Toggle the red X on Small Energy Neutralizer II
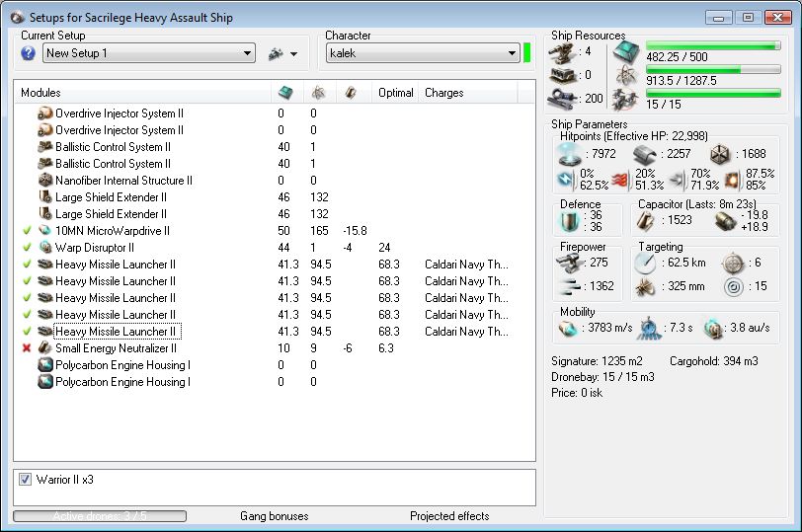Viewport: 802px width, 532px height. pyautogui.click(x=26, y=348)
